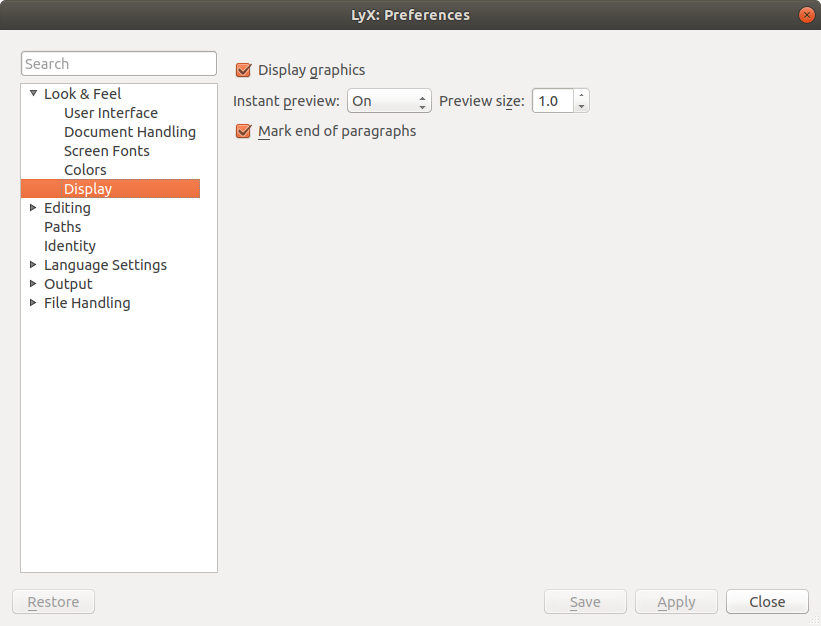Click the Search preferences field
The height and width of the screenshot is (626, 821).
tap(119, 64)
